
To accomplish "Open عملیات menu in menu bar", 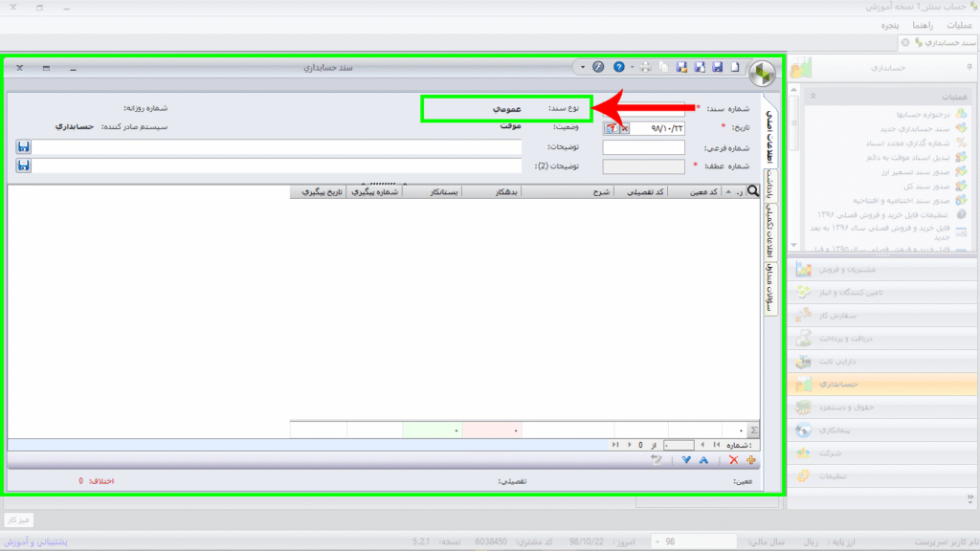I will tap(959, 25).
